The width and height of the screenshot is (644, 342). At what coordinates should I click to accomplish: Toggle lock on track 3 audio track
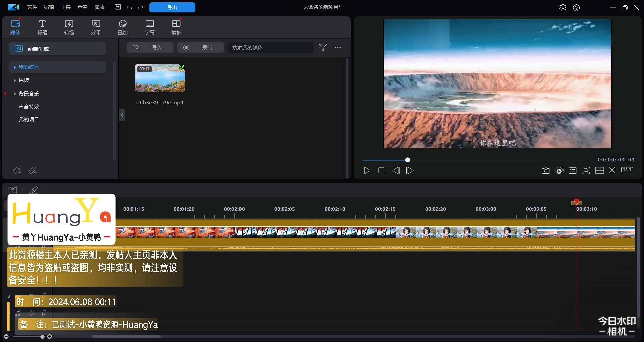click(x=44, y=313)
